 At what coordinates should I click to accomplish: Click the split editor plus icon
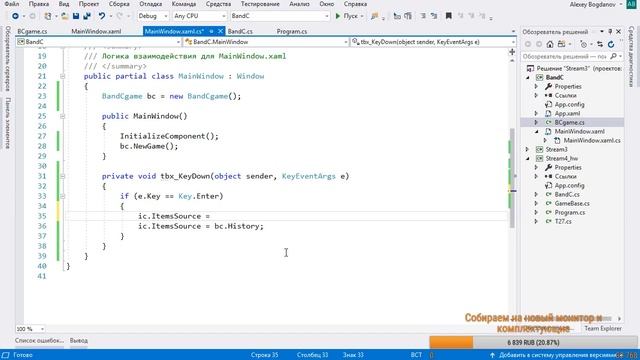point(512,52)
